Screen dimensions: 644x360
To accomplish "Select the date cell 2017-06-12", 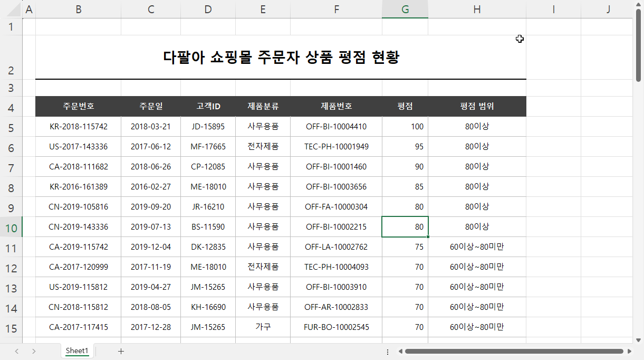I will 151,147.
